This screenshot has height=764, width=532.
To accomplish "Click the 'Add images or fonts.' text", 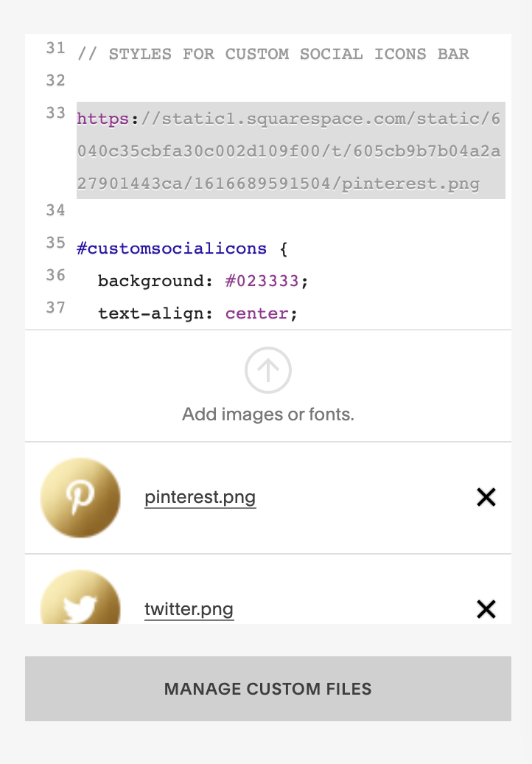I will click(x=268, y=414).
